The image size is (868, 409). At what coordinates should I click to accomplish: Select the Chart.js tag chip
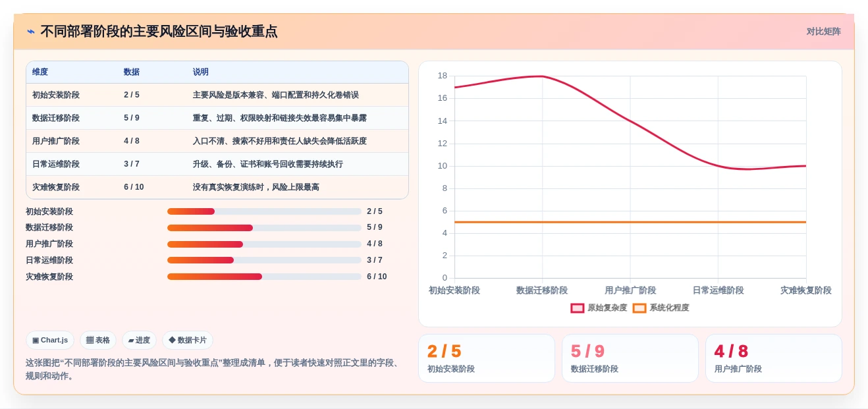(x=50, y=340)
